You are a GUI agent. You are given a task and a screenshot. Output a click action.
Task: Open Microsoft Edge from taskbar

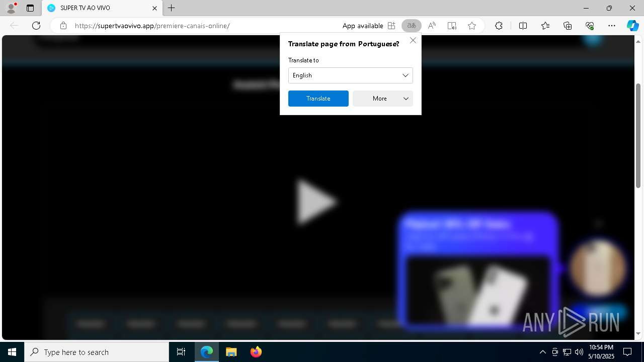click(207, 352)
